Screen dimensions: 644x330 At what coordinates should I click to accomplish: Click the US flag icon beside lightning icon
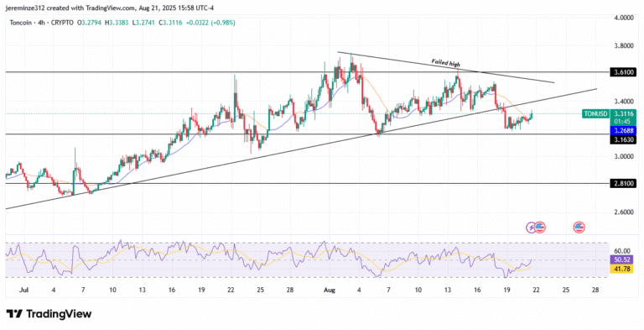pos(539,227)
